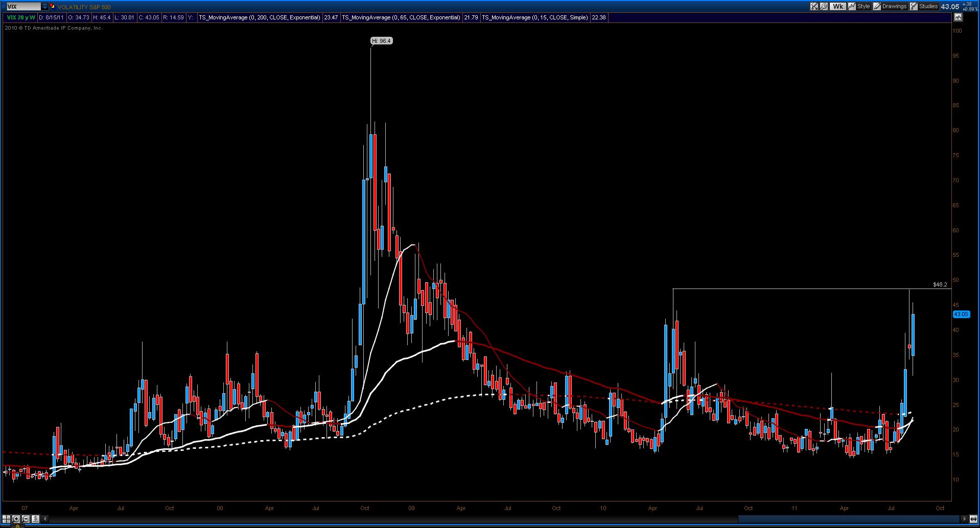Click the 43.05 last price bubble on axis

(x=961, y=315)
